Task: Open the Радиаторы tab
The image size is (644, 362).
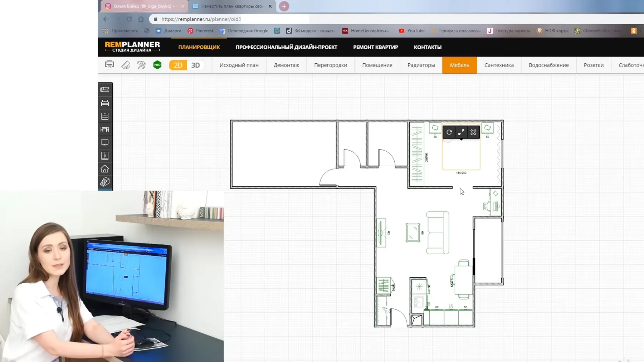Action: pyautogui.click(x=421, y=65)
